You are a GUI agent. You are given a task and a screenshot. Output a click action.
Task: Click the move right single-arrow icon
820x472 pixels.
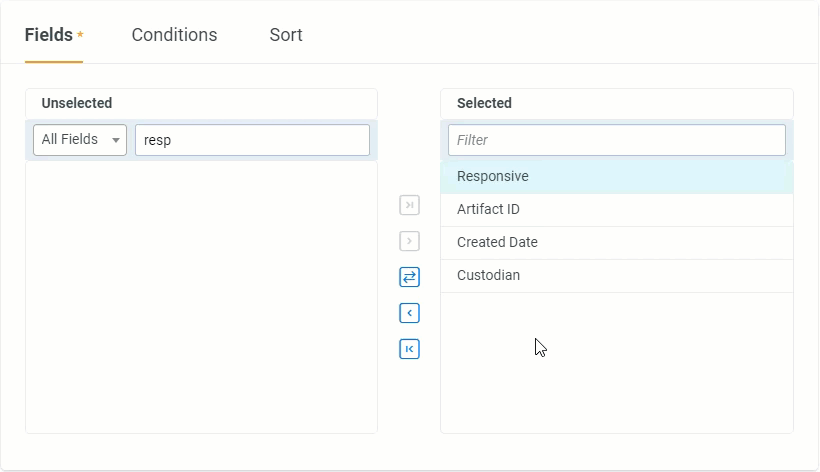pyautogui.click(x=409, y=241)
